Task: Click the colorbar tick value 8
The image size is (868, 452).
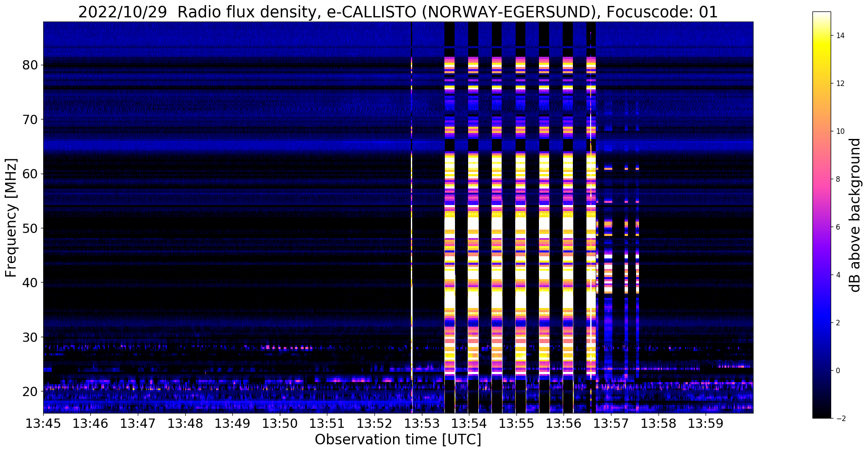Action: [x=837, y=179]
